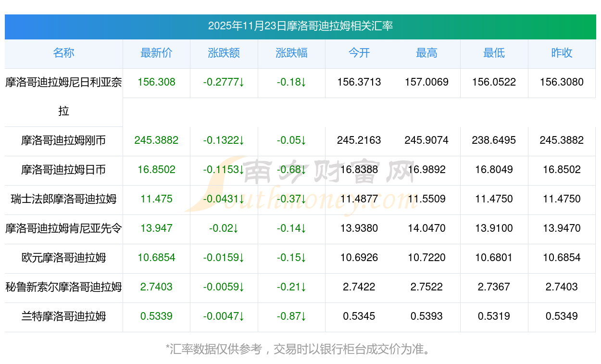Click the 最高 column header
601x364 pixels.
pos(426,53)
